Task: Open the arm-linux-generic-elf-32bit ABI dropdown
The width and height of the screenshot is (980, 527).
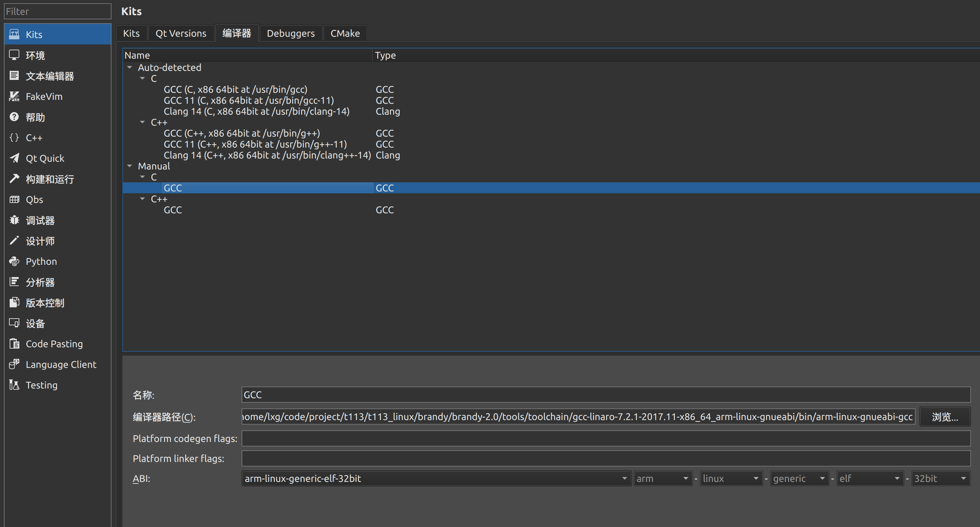Action: [x=436, y=478]
